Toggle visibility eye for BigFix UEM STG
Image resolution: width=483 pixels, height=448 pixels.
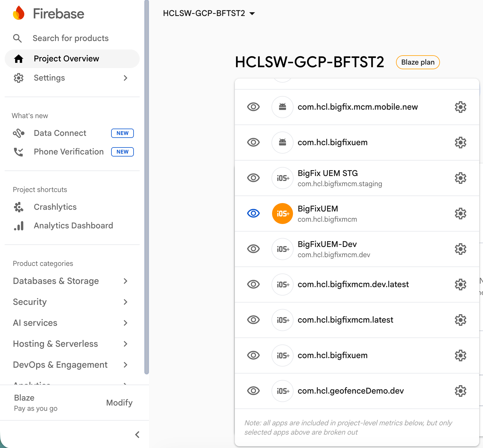(253, 178)
